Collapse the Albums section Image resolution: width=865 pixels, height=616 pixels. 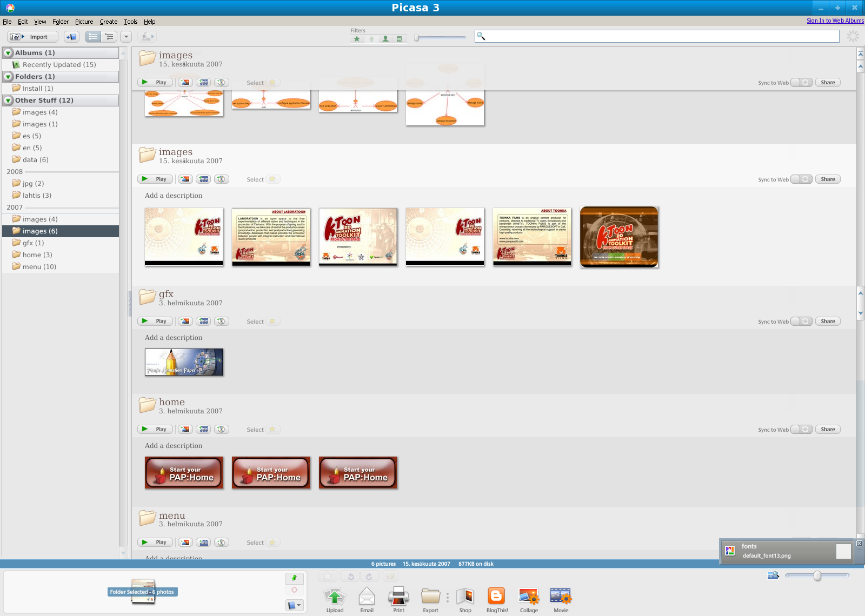coord(8,53)
